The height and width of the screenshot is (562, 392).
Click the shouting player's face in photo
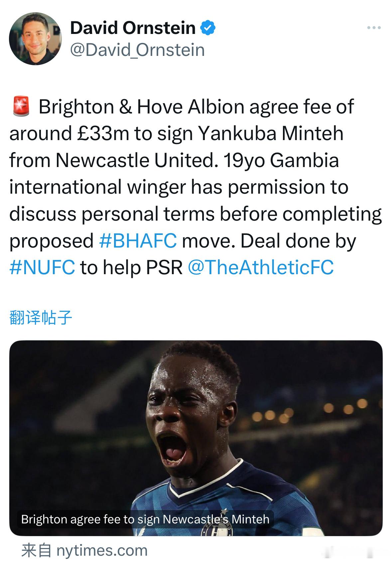pyautogui.click(x=186, y=419)
